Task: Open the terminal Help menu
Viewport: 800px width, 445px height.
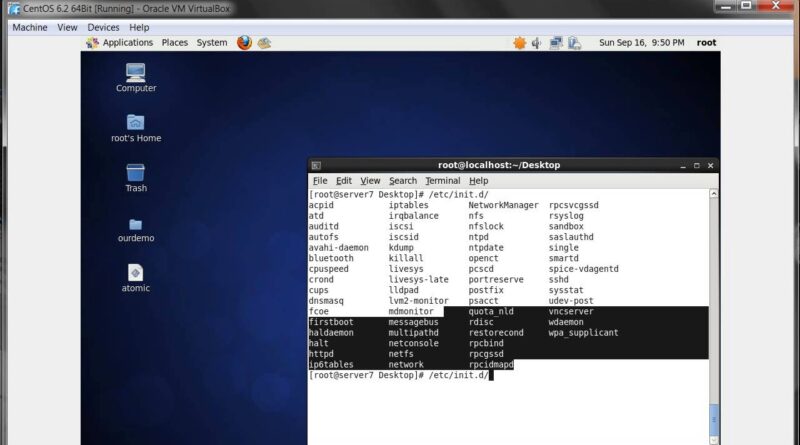Action: 479,181
